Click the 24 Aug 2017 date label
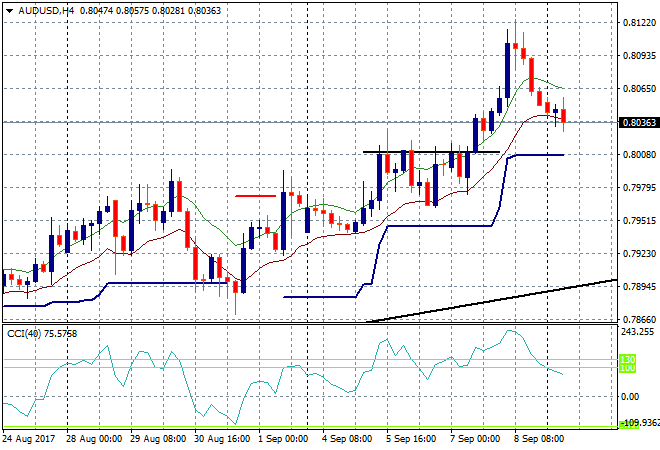The width and height of the screenshot is (660, 450). point(29,439)
